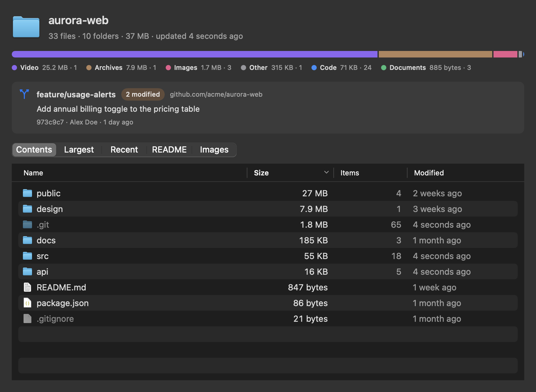Click the purple Video segment of usage bar

195,54
